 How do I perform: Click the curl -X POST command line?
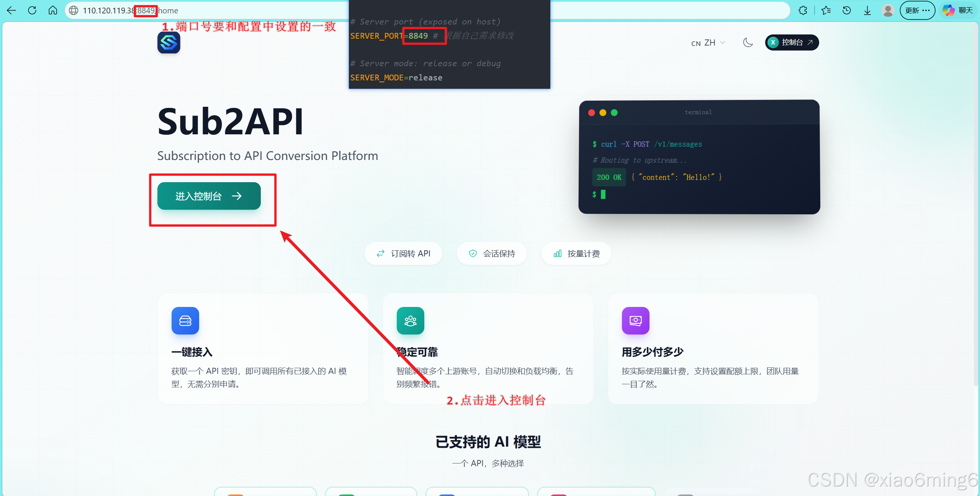[x=647, y=144]
